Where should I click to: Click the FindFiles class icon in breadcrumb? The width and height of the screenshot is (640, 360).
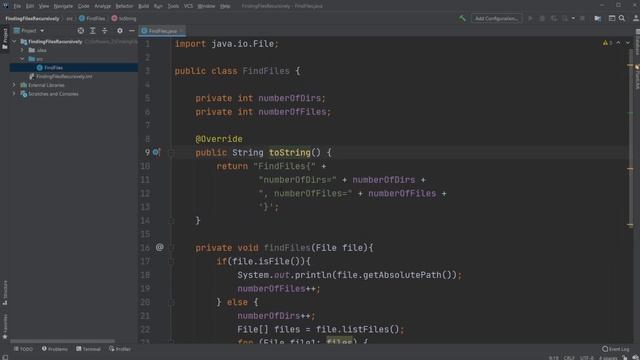(x=82, y=18)
